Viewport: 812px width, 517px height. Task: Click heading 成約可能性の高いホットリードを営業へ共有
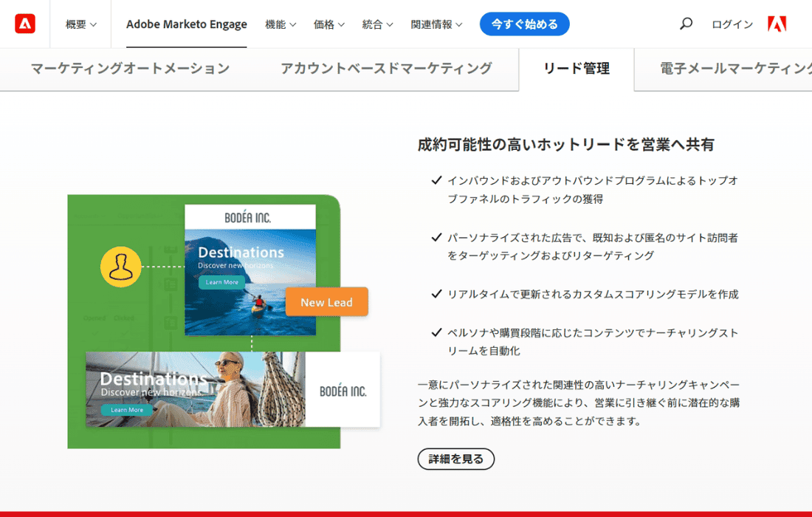point(566,145)
